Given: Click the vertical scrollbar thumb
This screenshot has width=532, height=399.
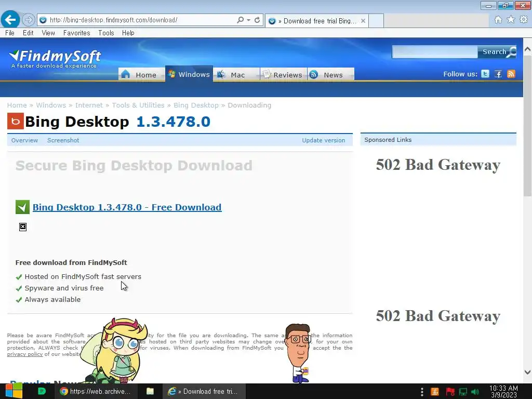Looking at the screenshot, I should [528, 126].
